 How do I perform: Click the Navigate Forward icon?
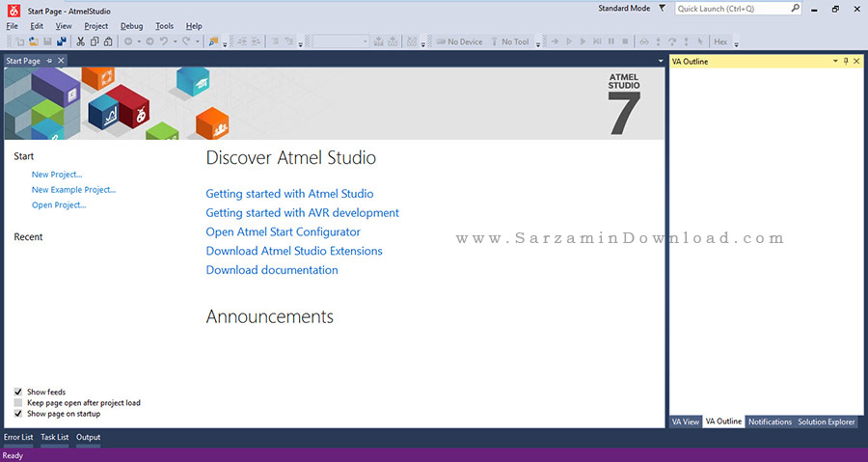click(149, 41)
